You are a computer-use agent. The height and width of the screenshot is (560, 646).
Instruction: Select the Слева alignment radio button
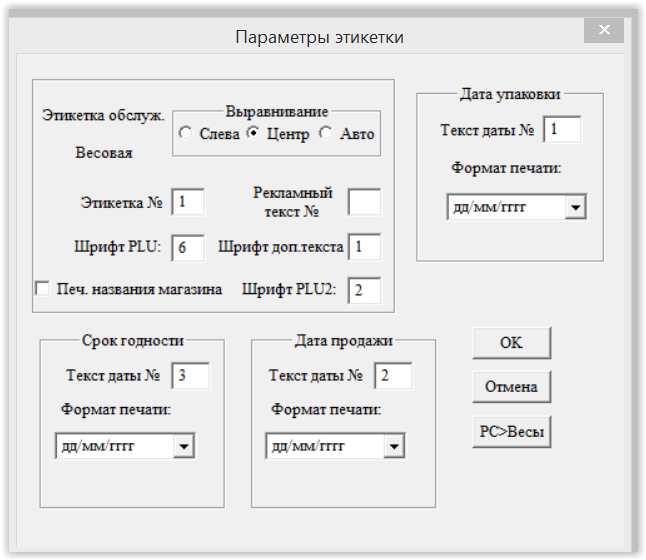186,133
